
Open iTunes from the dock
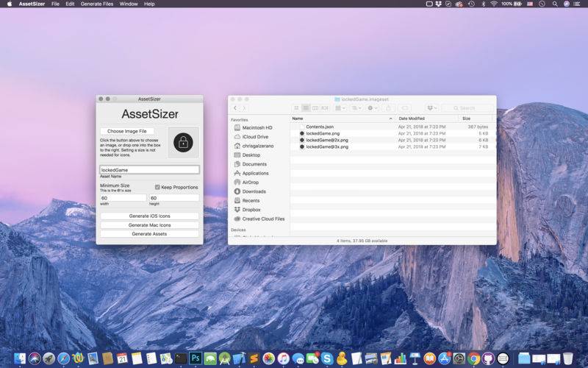coord(283,358)
